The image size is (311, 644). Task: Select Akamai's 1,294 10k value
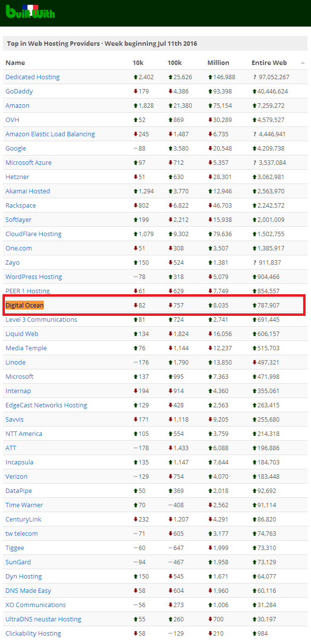click(146, 191)
